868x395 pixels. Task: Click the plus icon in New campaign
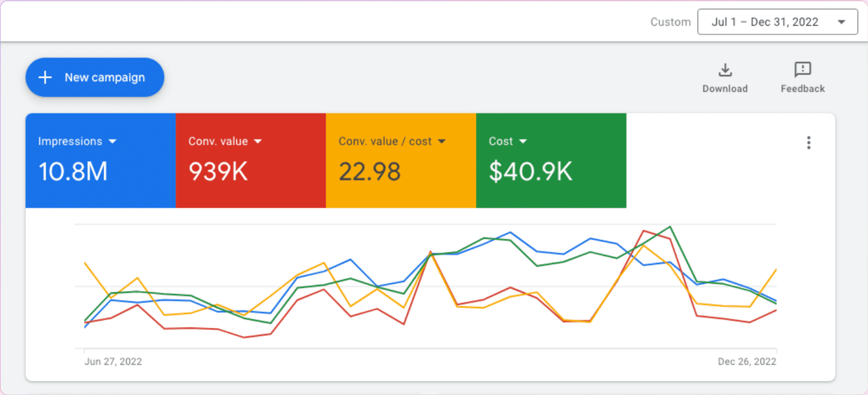point(45,77)
